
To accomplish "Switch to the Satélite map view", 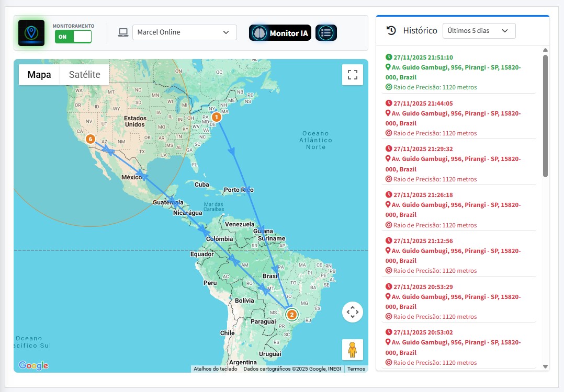I will pyautogui.click(x=84, y=74).
